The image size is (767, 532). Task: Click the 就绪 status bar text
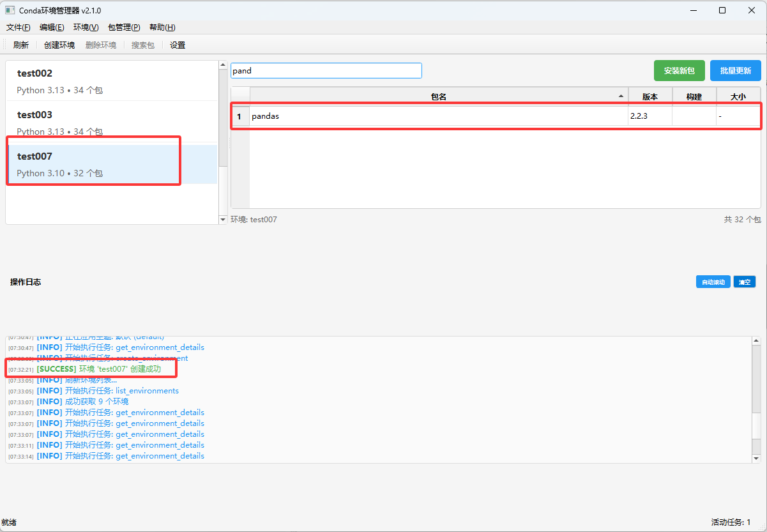point(9,522)
